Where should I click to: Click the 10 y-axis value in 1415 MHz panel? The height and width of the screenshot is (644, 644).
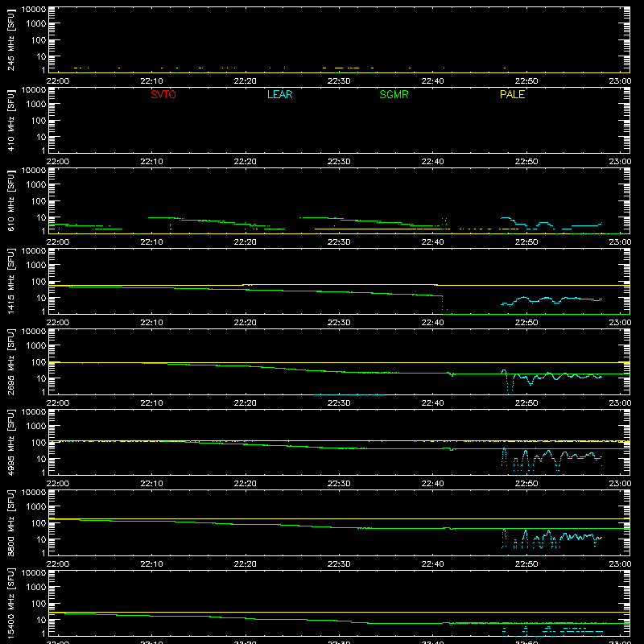[41, 298]
